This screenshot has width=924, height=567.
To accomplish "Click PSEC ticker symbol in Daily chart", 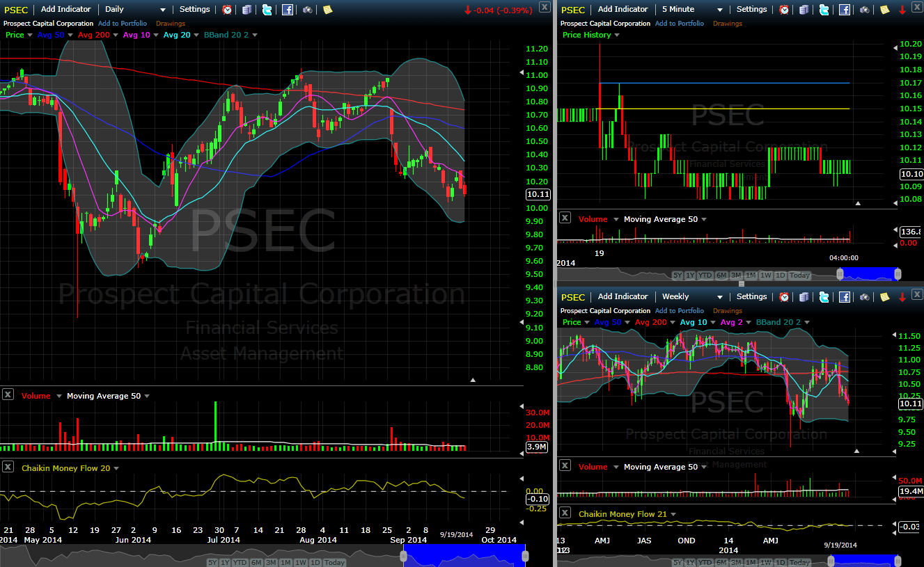I will [x=17, y=10].
